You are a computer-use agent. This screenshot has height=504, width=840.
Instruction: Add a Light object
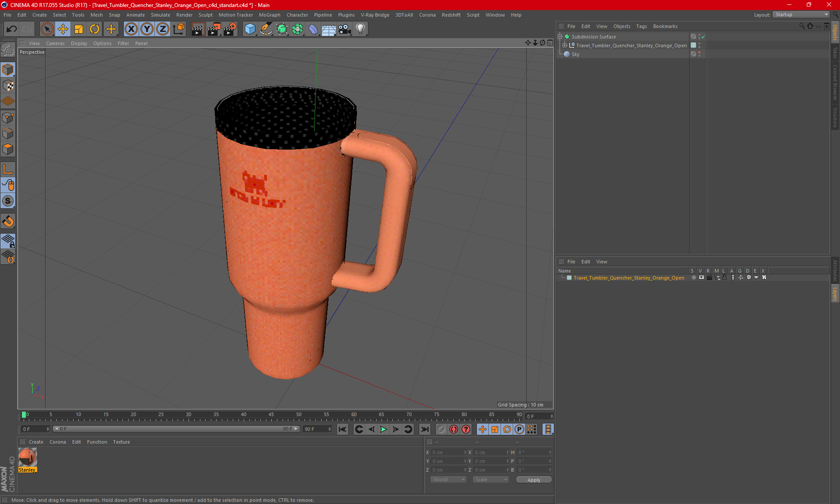360,29
